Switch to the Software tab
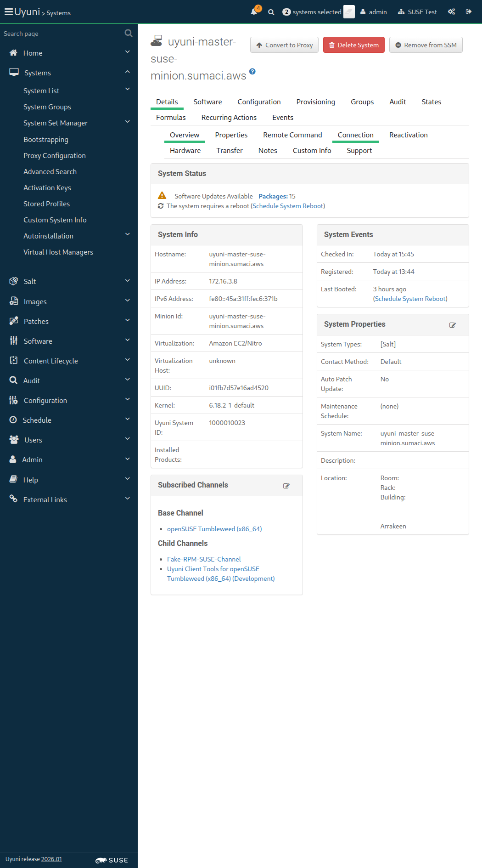482x868 pixels. [x=207, y=102]
